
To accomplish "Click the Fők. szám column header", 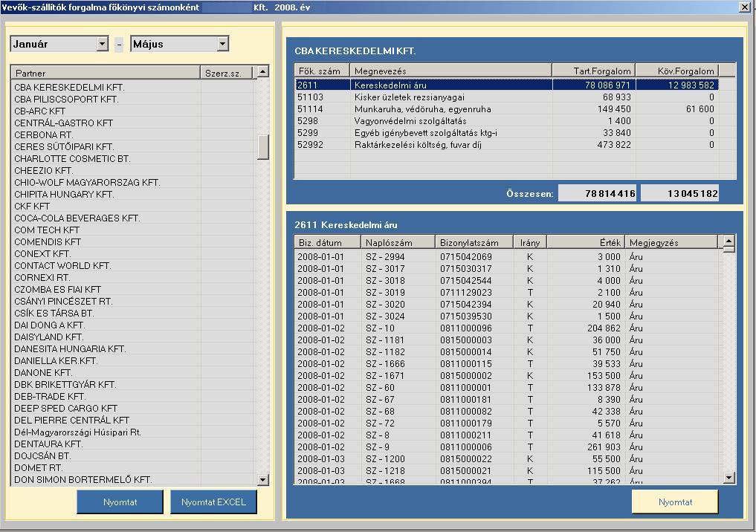I will tap(322, 71).
